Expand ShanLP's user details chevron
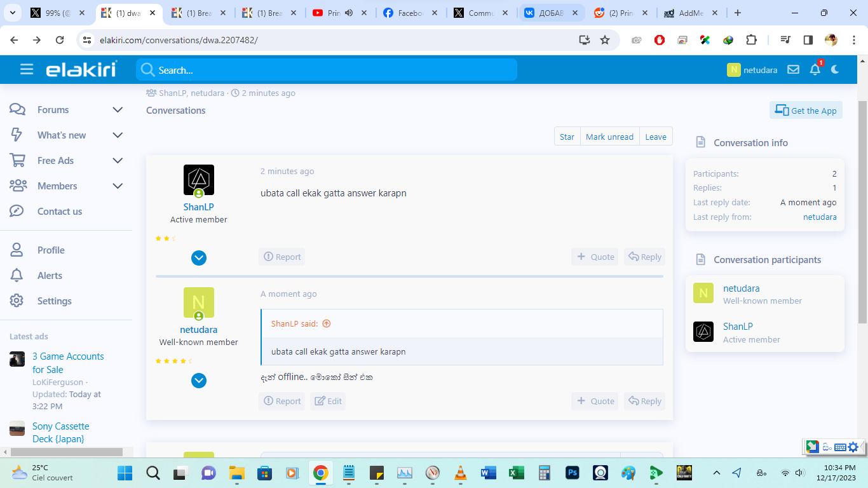 tap(199, 258)
